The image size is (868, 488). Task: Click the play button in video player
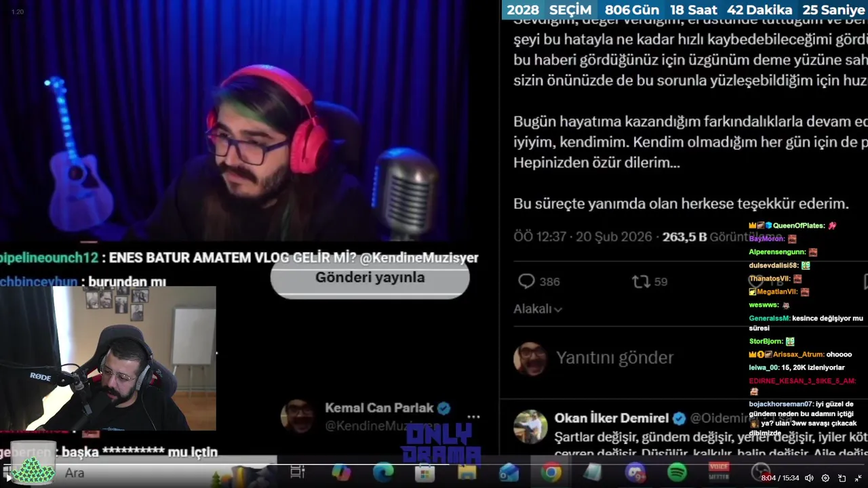coord(9,479)
